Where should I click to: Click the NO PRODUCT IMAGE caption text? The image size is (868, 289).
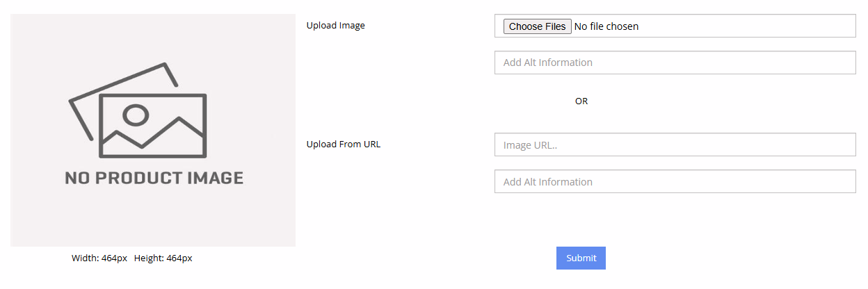click(154, 179)
